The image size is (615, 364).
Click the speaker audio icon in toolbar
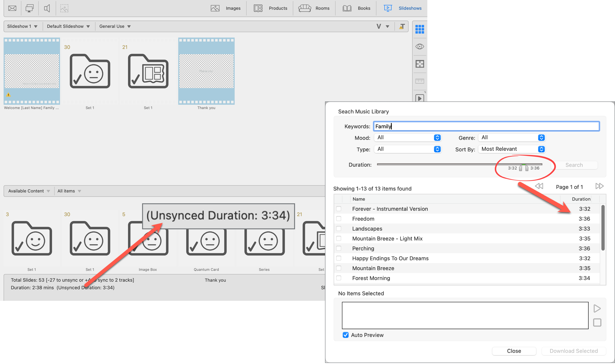[x=47, y=8]
